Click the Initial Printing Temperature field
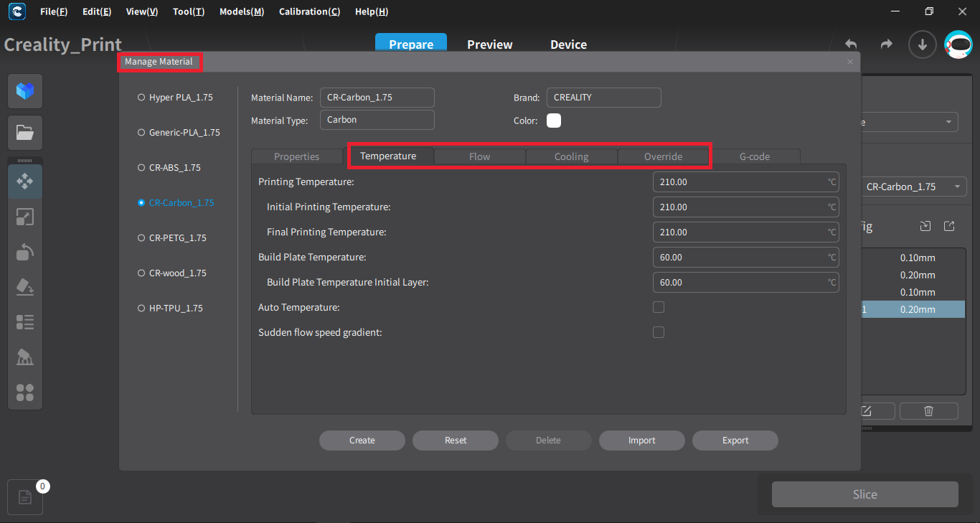 tap(746, 207)
